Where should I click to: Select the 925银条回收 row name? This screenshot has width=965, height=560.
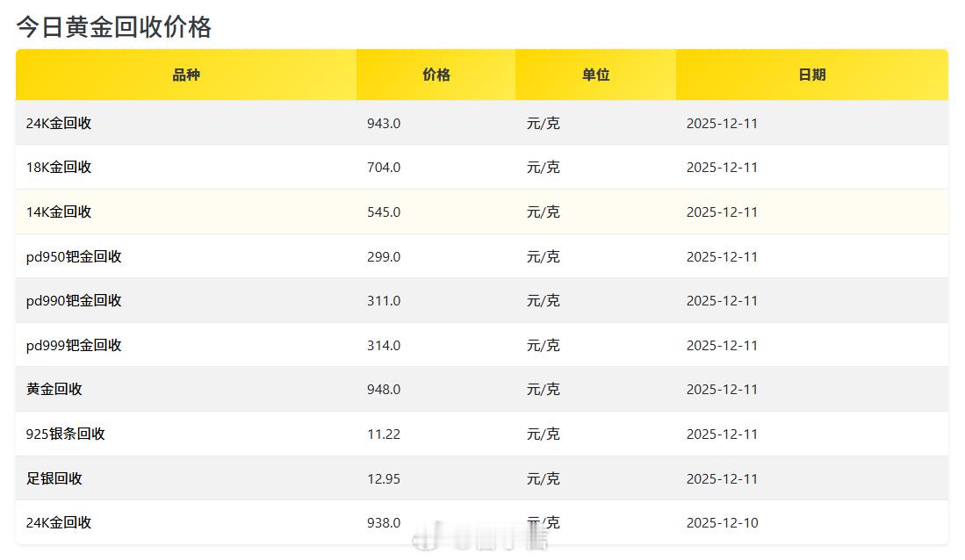click(65, 434)
